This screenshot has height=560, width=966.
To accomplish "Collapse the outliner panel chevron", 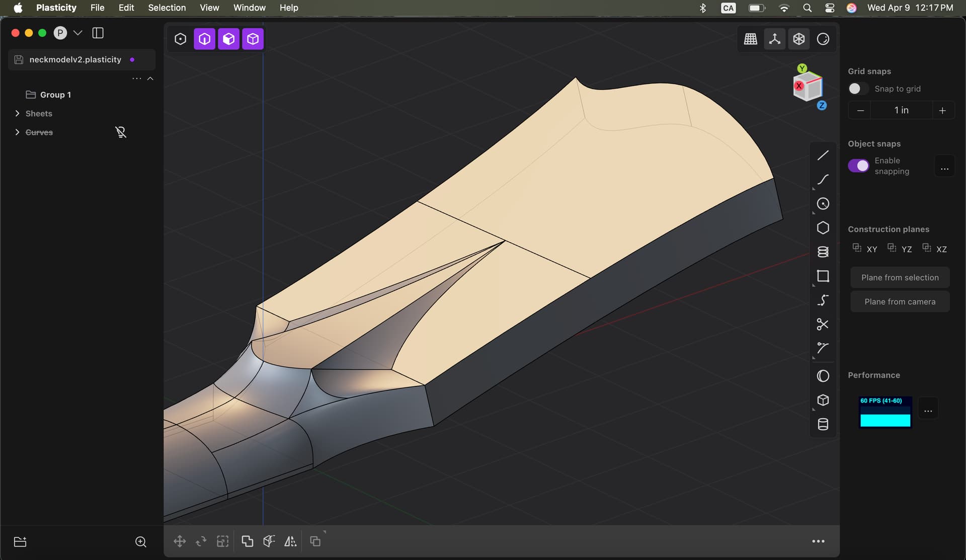I will point(150,78).
